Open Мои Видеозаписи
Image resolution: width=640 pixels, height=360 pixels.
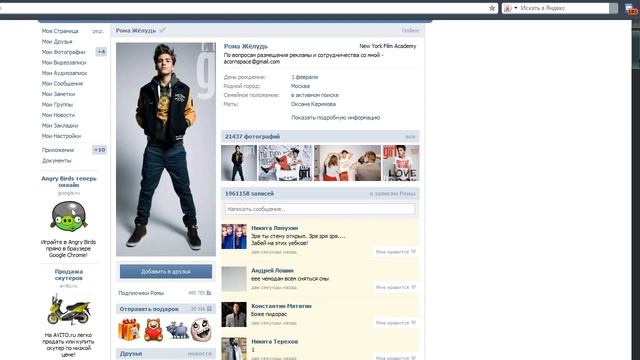pos(64,62)
